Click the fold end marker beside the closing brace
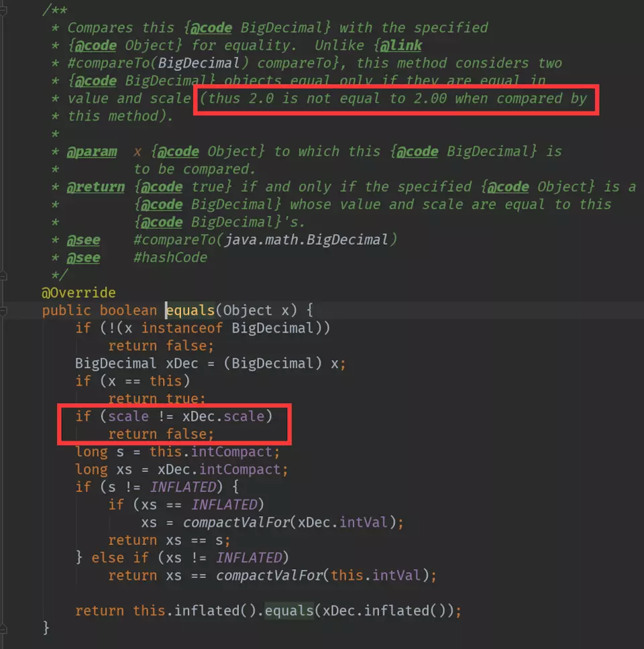The height and width of the screenshot is (649, 644). [x=3, y=629]
